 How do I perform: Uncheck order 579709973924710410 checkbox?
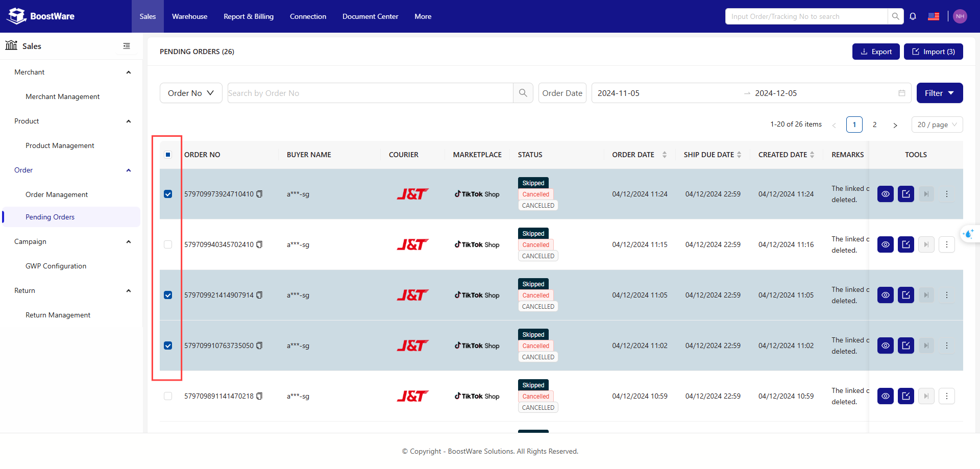[168, 194]
